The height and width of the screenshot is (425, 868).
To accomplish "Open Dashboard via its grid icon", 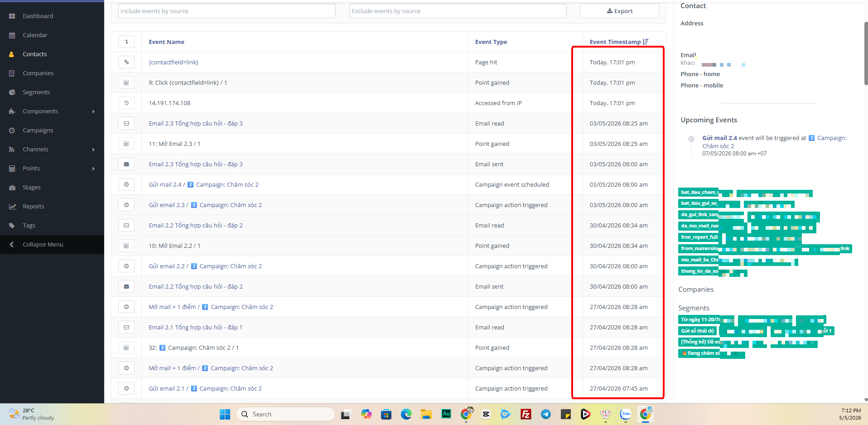I will tap(12, 16).
